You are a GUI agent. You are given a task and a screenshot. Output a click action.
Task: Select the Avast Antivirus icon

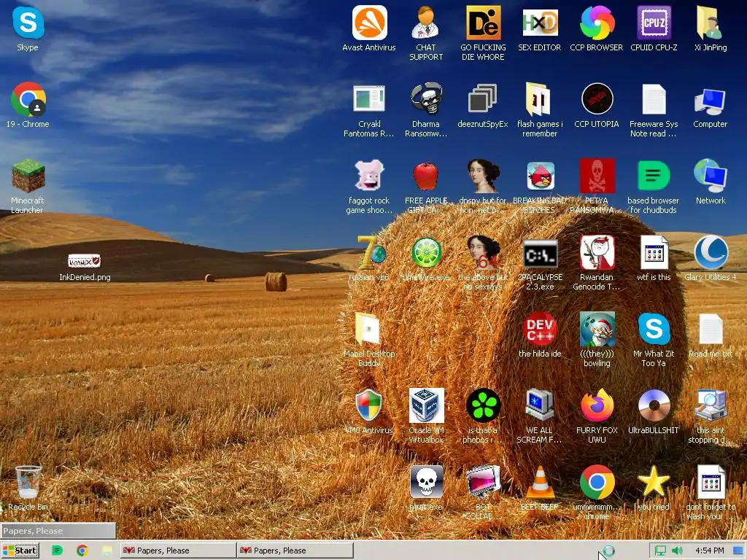point(369,23)
